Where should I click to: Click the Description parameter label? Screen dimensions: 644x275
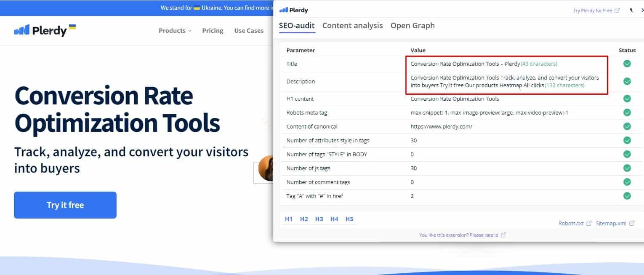click(301, 81)
